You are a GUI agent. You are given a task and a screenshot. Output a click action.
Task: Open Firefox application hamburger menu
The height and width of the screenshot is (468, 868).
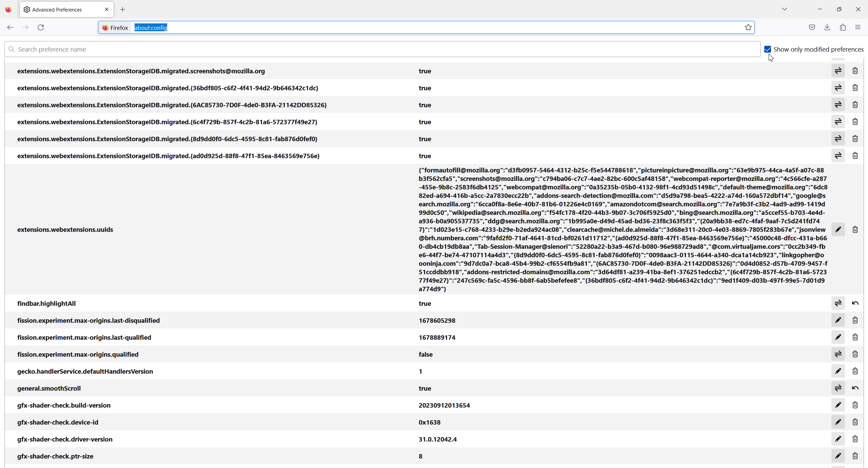(x=858, y=27)
